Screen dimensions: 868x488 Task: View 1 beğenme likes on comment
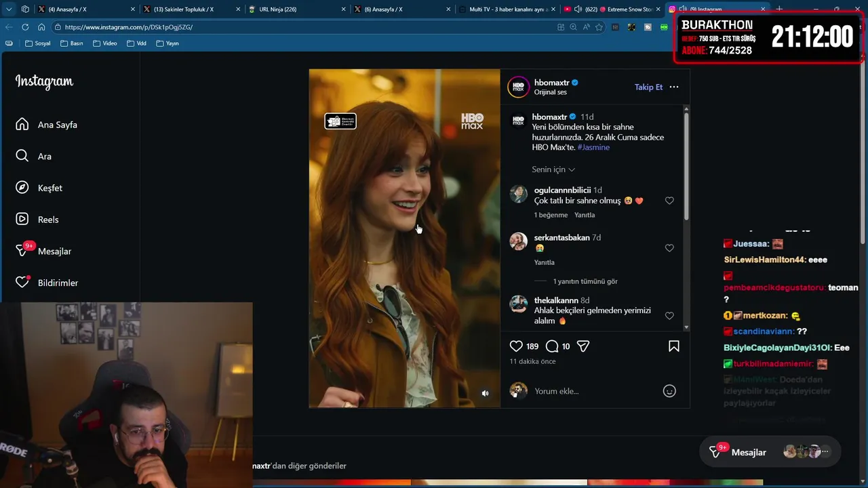(551, 215)
